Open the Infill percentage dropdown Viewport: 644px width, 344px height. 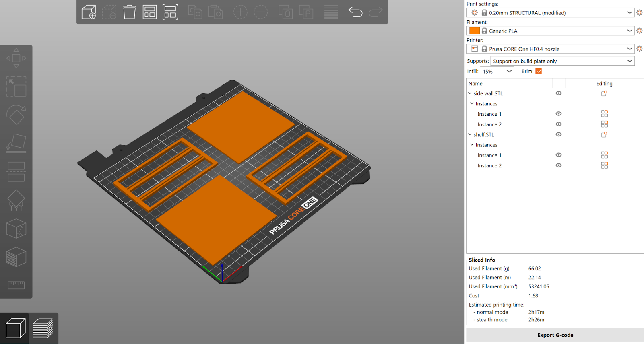pos(497,71)
